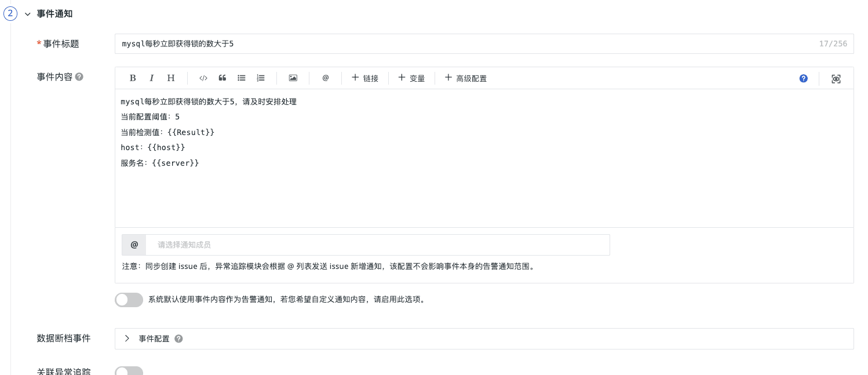Apply italic formatting in editor toolbar
This screenshot has width=868, height=375.
click(151, 78)
